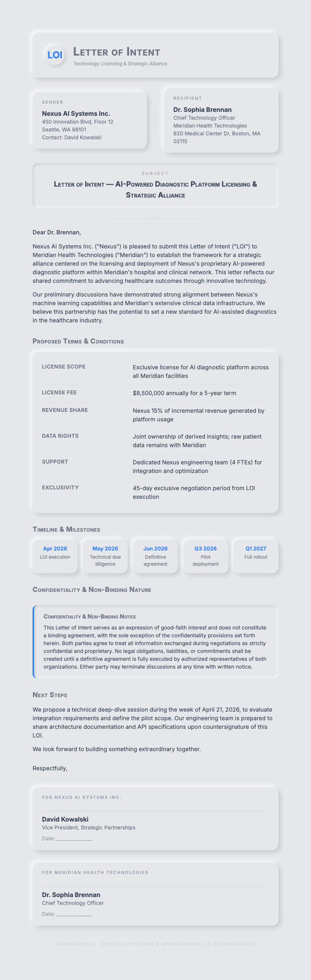Click the Q3 2026 pilot deployment milestone

(x=206, y=556)
